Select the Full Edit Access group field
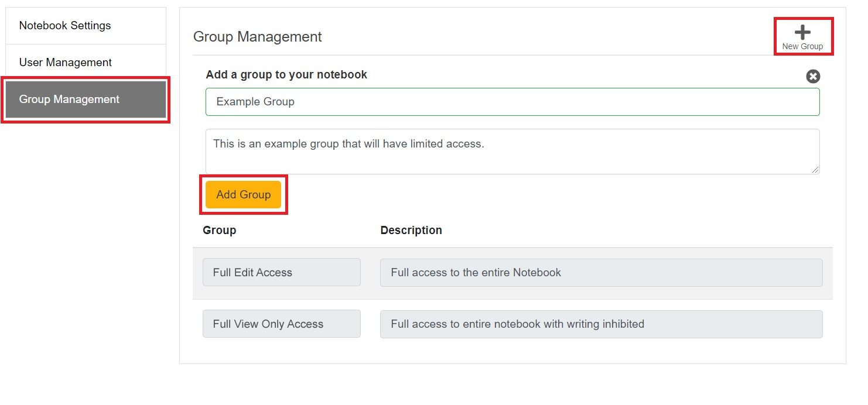 tap(282, 272)
